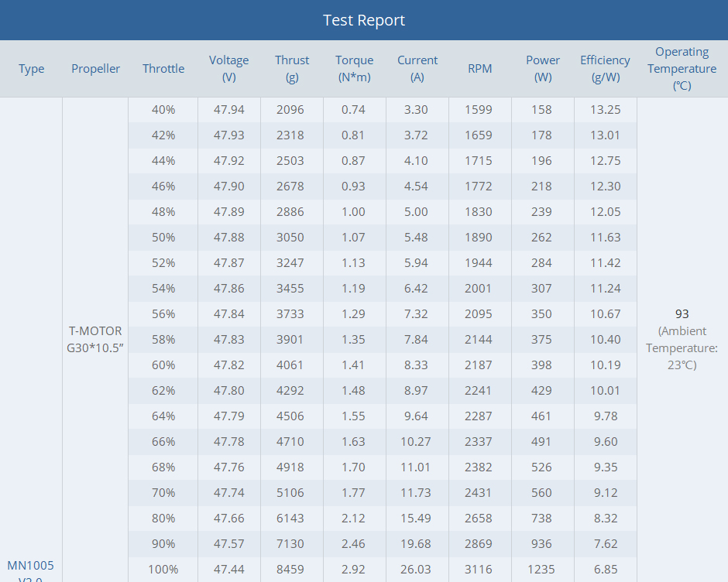Select the MN1005 motor type cell
The height and width of the screenshot is (582, 728).
coord(31,570)
